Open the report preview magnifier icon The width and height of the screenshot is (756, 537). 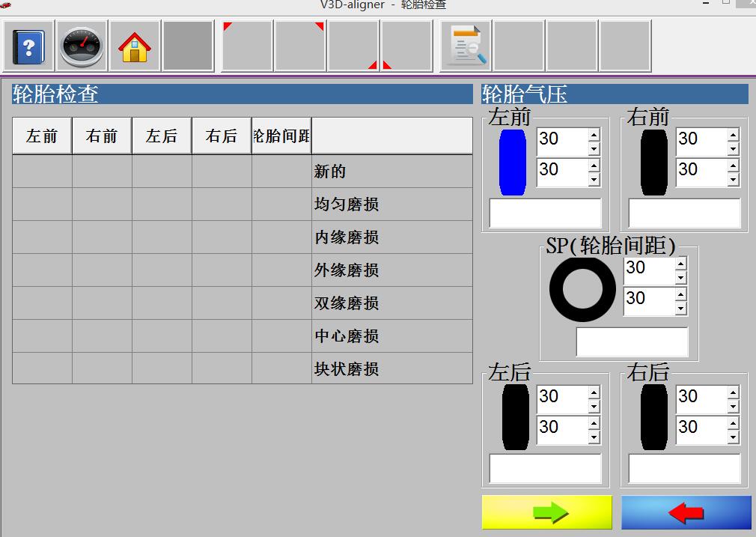coord(466,46)
